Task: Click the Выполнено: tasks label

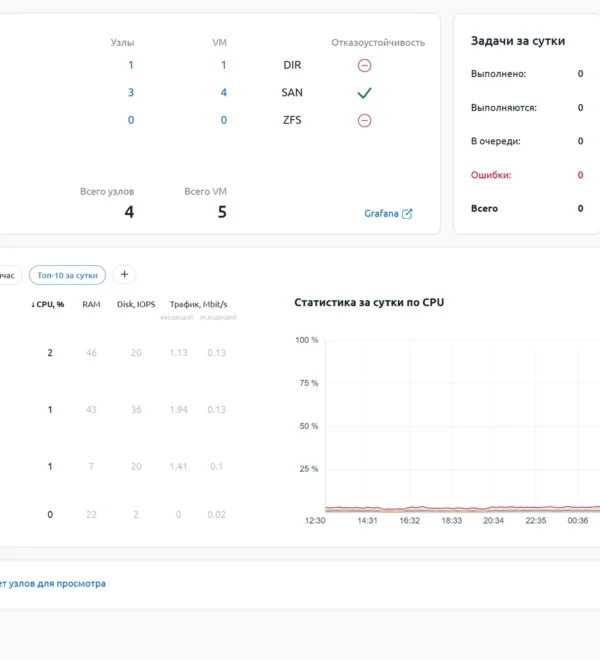Action: tap(499, 74)
